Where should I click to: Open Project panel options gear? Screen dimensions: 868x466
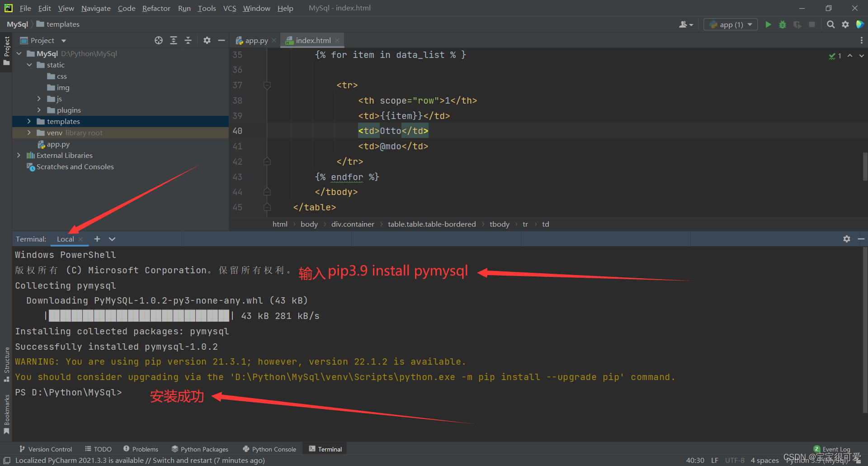207,40
